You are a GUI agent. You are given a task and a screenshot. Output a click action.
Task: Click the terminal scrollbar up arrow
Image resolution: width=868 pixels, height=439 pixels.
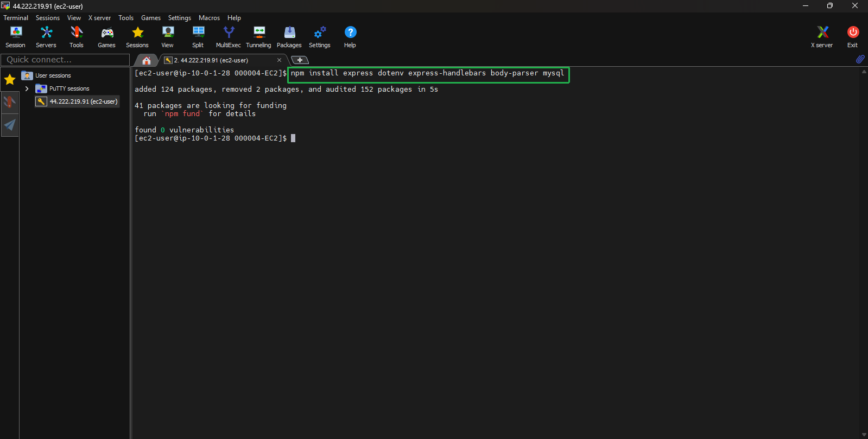pyautogui.click(x=864, y=72)
